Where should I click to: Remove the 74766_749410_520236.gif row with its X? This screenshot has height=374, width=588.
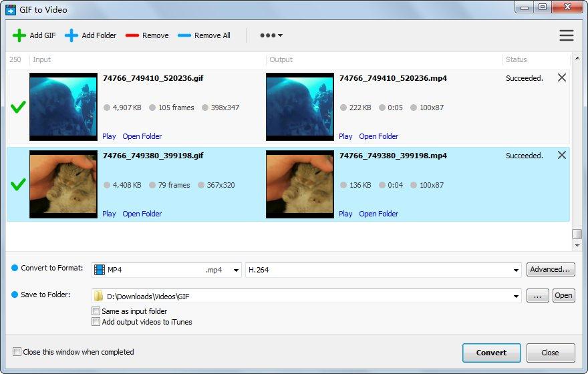tap(562, 77)
